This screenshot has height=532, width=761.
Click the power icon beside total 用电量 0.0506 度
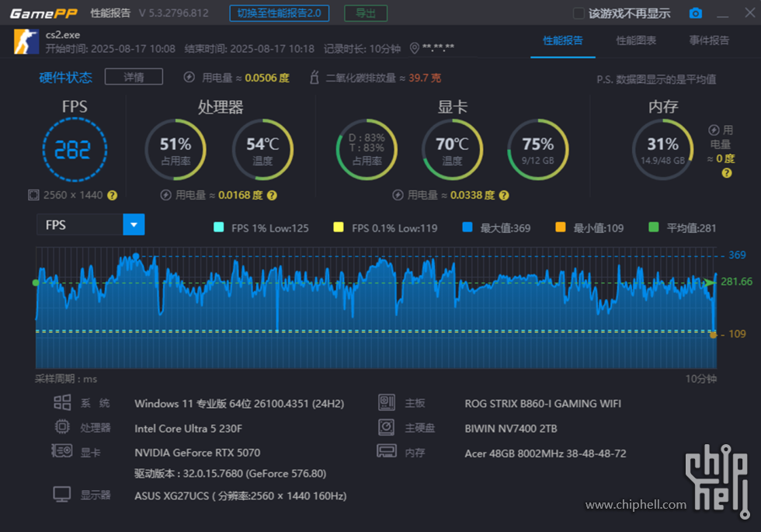[x=189, y=77]
